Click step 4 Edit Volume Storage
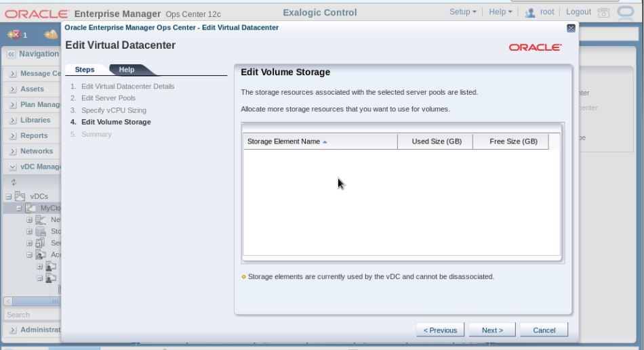Viewport: 644px width, 350px height. point(116,122)
